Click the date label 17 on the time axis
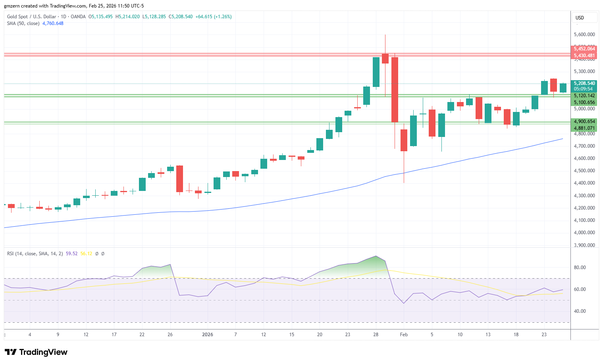Image resolution: width=603 pixels, height=364 pixels. coord(114,335)
